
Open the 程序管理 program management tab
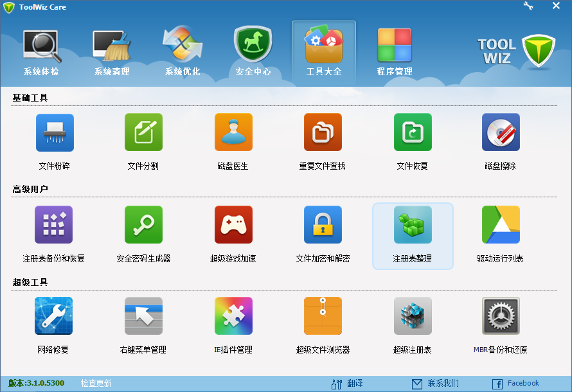point(394,48)
